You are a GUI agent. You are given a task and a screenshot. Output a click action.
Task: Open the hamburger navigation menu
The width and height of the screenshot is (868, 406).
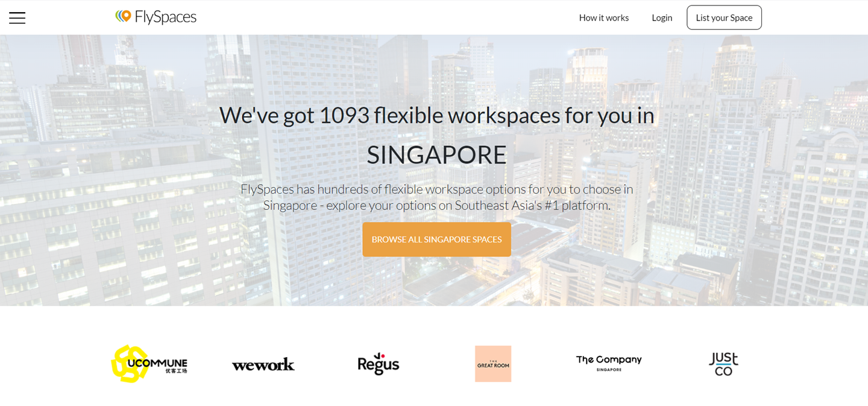pos(17,17)
